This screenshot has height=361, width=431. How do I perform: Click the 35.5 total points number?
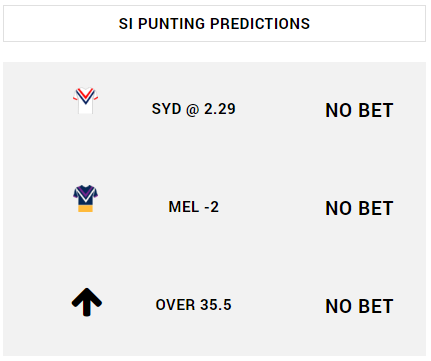(216, 305)
